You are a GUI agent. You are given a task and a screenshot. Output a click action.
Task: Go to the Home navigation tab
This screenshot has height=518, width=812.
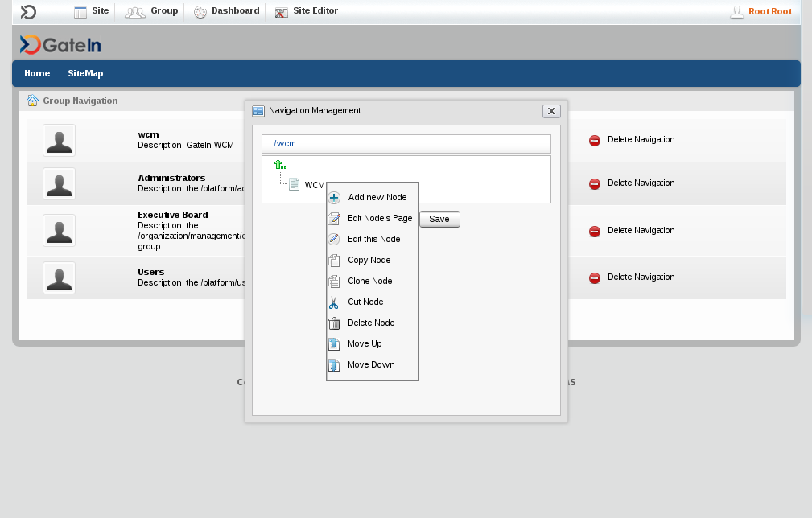[37, 73]
